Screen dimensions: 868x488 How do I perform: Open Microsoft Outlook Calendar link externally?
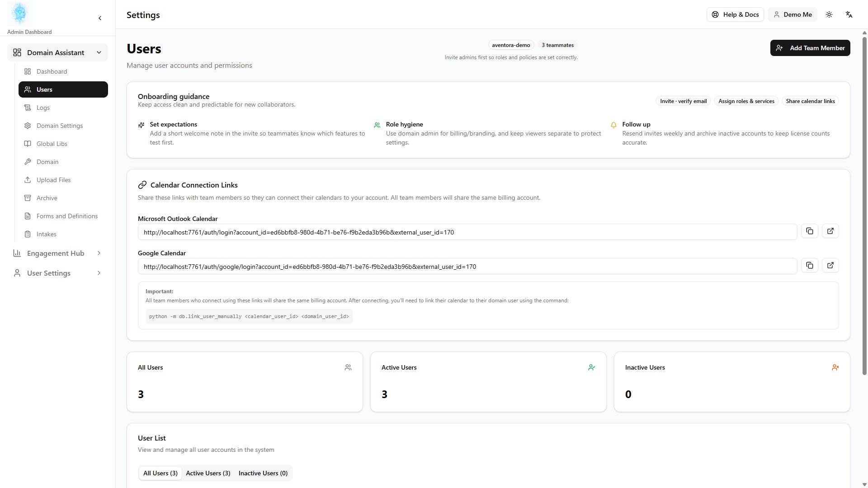830,231
